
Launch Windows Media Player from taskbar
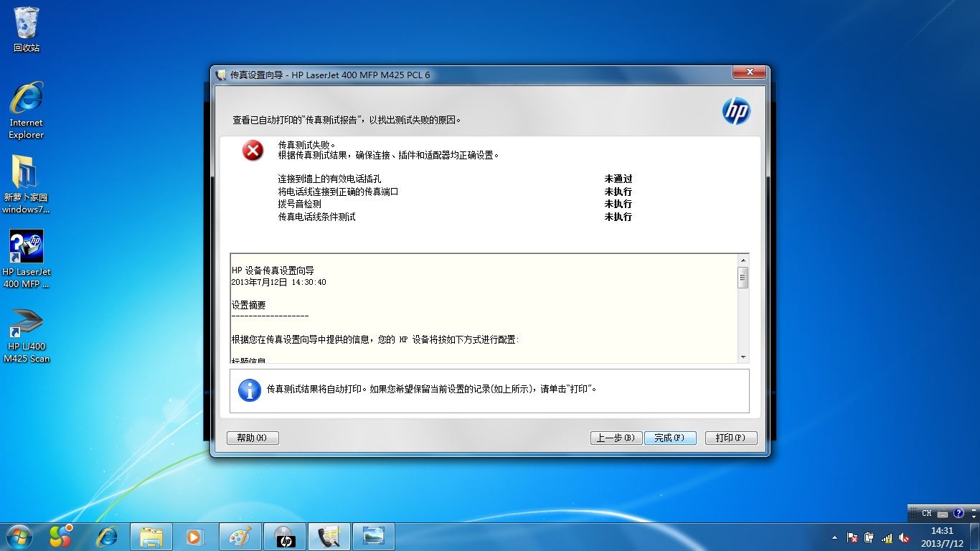pyautogui.click(x=194, y=537)
